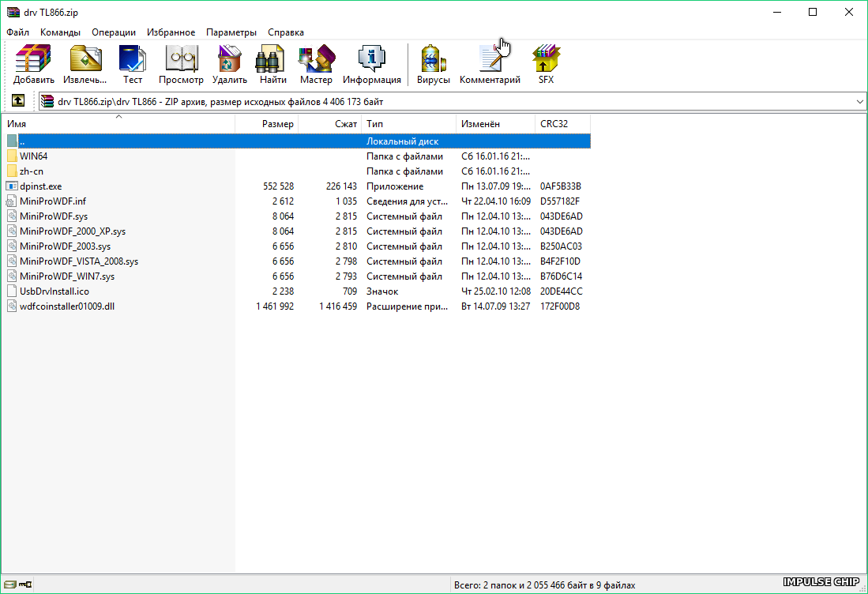This screenshot has width=868, height=594.
Task: Open the Команды menu
Action: [60, 32]
